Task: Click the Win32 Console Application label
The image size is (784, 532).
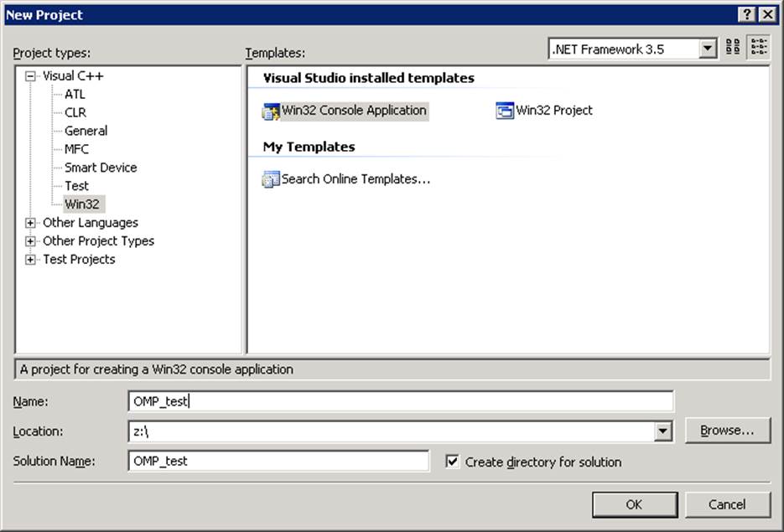Action: [354, 111]
